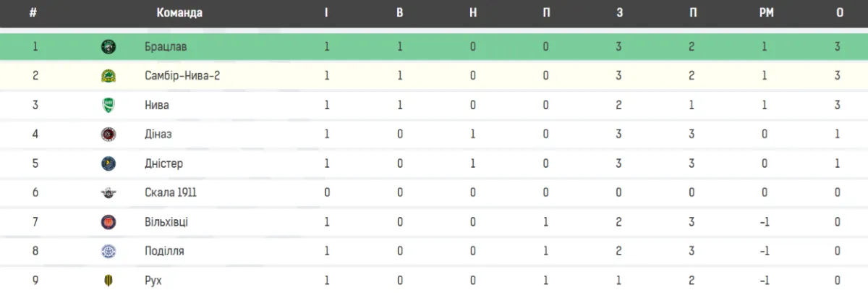
Task: Click the Нива team crest icon
Action: click(x=109, y=105)
